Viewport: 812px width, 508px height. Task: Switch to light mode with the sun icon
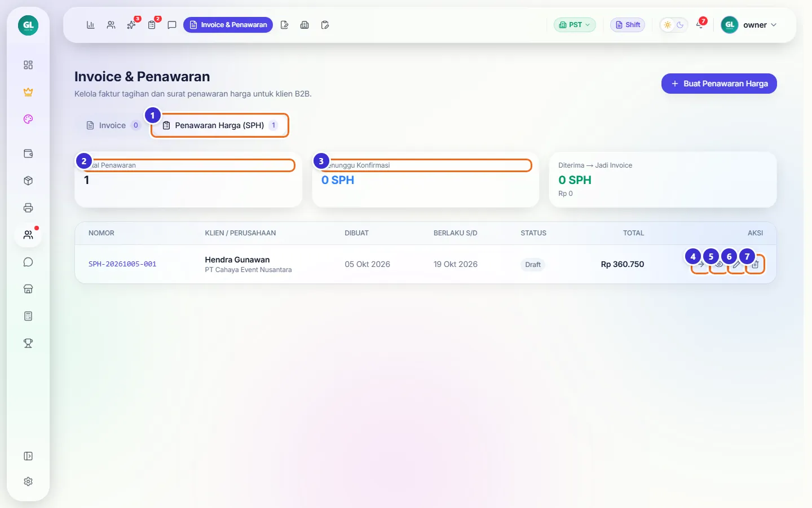tap(668, 25)
